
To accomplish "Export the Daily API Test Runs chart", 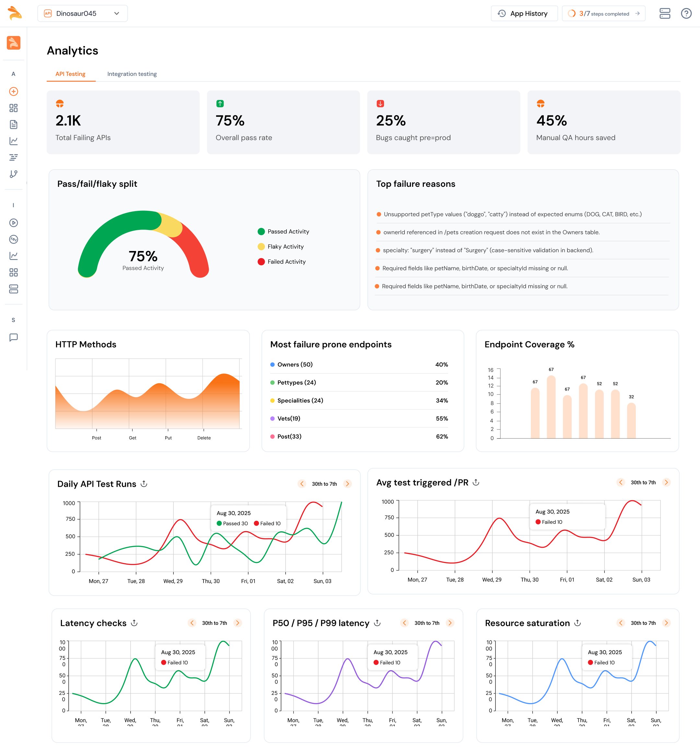I will point(144,484).
